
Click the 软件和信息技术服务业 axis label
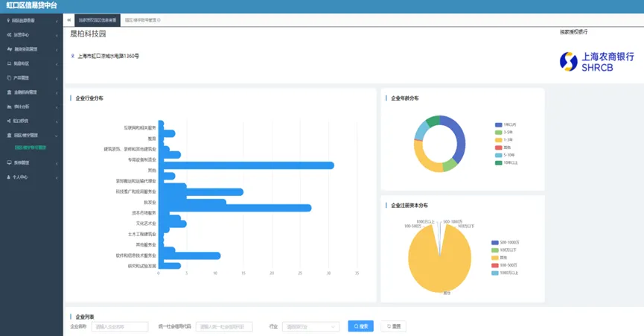(136, 256)
